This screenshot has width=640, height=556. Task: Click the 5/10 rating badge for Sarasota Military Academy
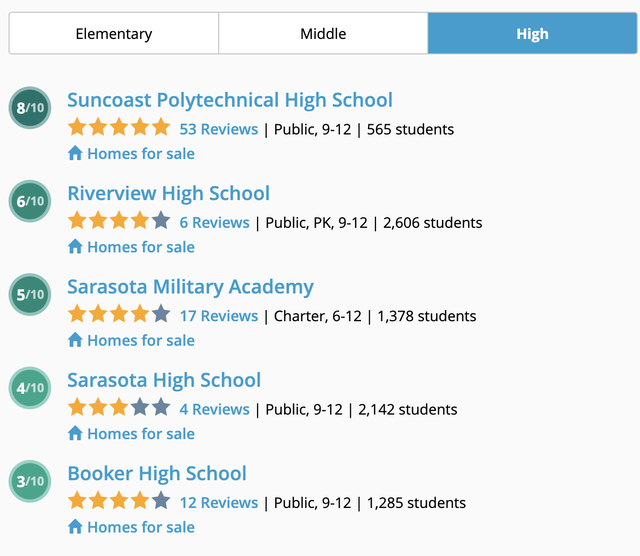[x=30, y=294]
